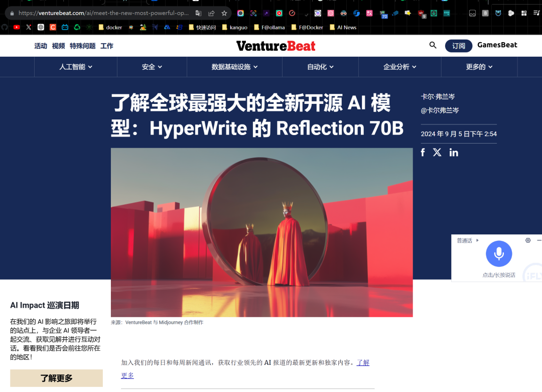Select the GamesBeat menu item
542x392 pixels.
pos(497,45)
